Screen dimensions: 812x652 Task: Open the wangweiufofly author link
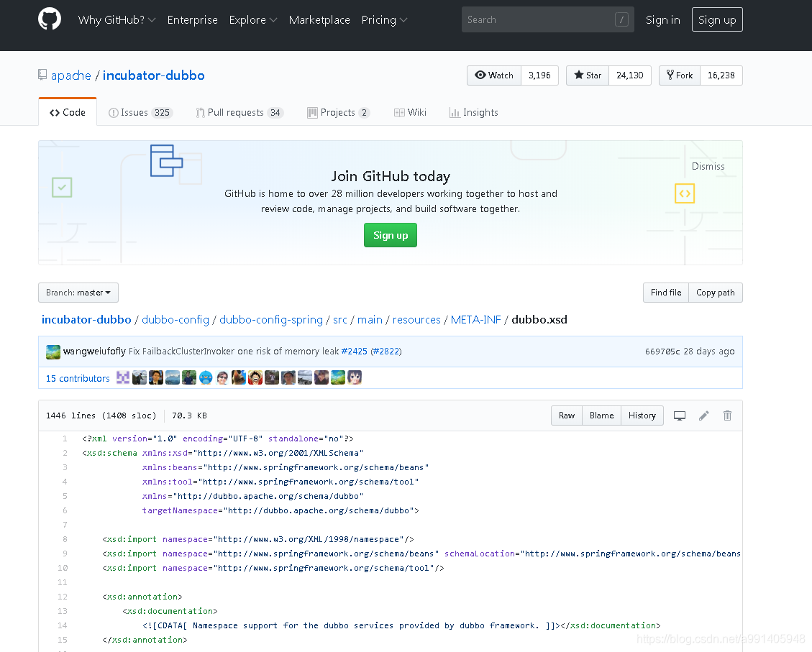coord(94,352)
